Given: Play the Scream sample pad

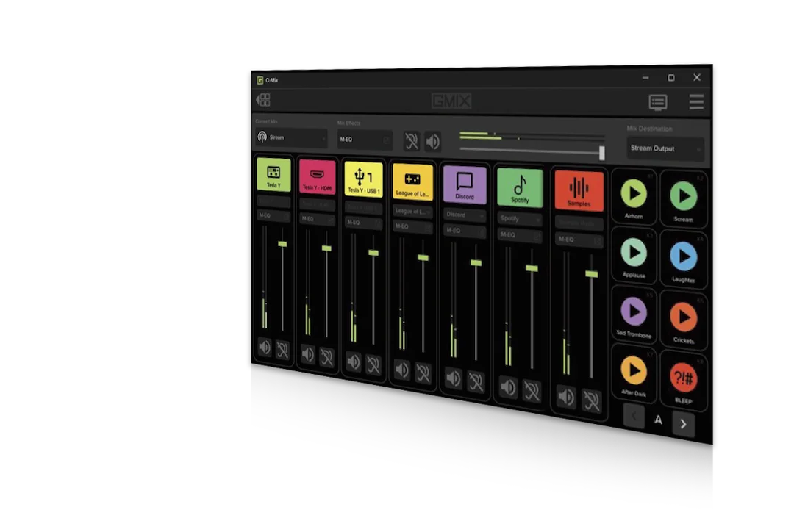Looking at the screenshot, I should [684, 196].
